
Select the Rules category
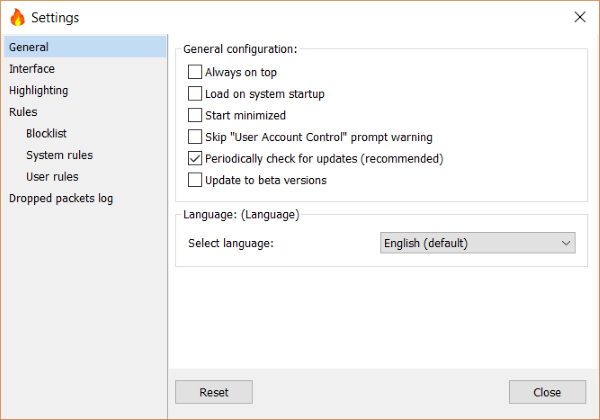point(23,112)
